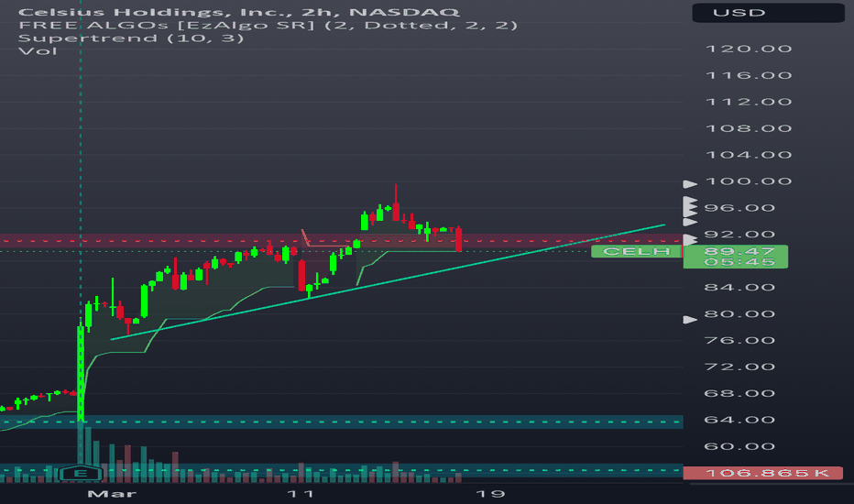Click the 108.00 price axis label
Viewport: 854px width, 504px height.
(x=749, y=128)
